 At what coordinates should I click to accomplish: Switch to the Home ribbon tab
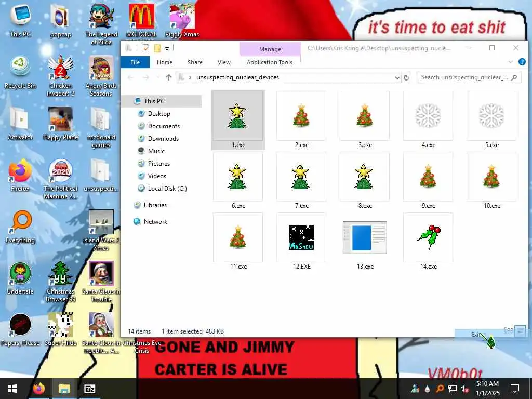click(165, 62)
